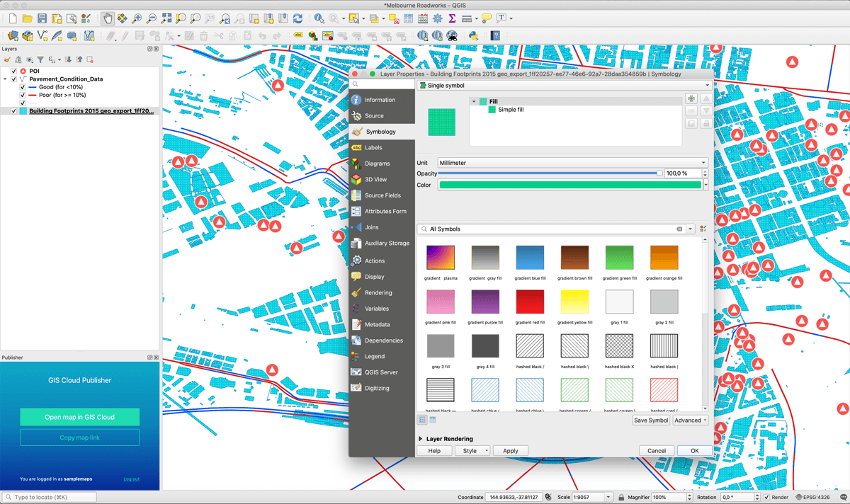Open the Diagrams tab
Viewport: 850px width, 504px height.
pyautogui.click(x=381, y=164)
